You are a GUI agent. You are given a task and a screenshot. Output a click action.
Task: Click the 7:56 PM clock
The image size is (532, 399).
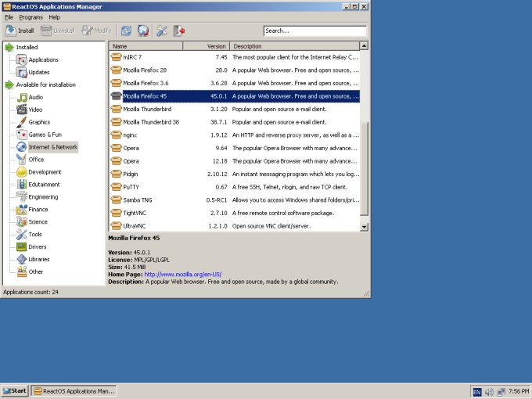[x=519, y=391]
